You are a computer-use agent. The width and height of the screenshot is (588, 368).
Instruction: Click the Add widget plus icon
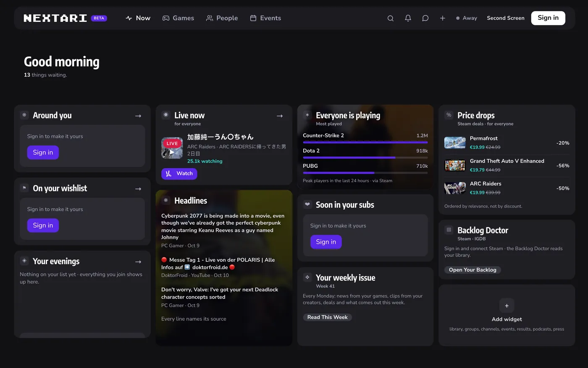click(507, 306)
